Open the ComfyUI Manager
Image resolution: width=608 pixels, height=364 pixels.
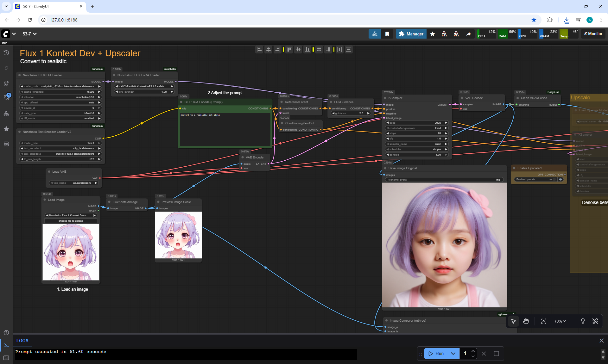(411, 34)
